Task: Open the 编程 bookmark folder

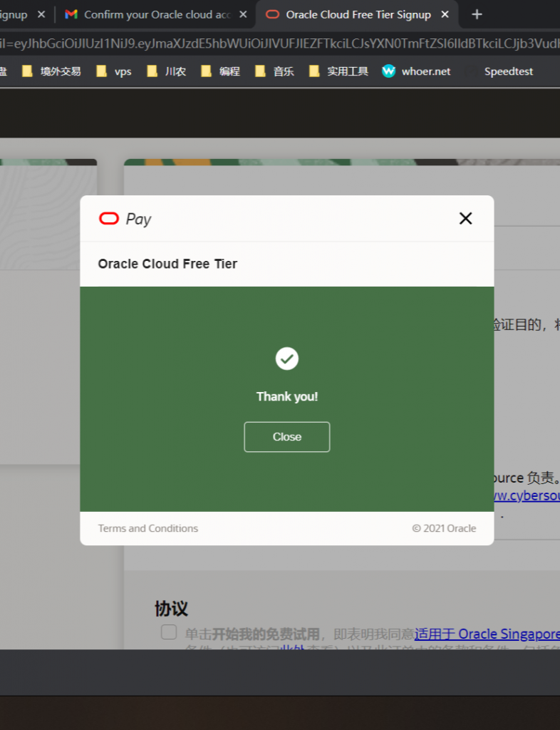Action: point(221,71)
